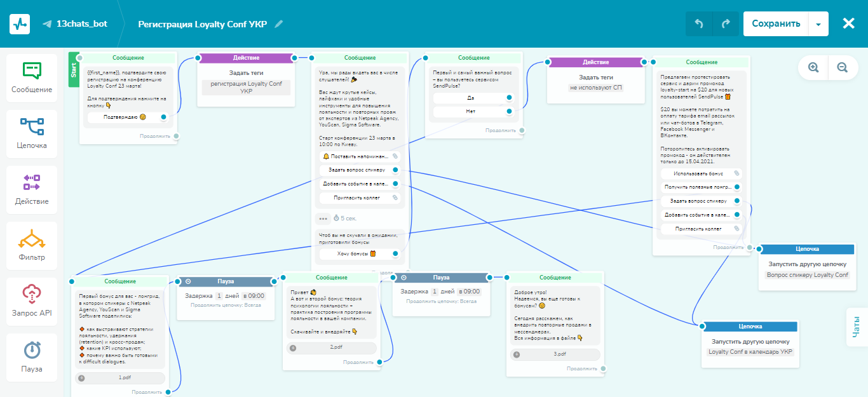
Task: Click the Получить полезные лонгри... button
Action: [x=701, y=187]
